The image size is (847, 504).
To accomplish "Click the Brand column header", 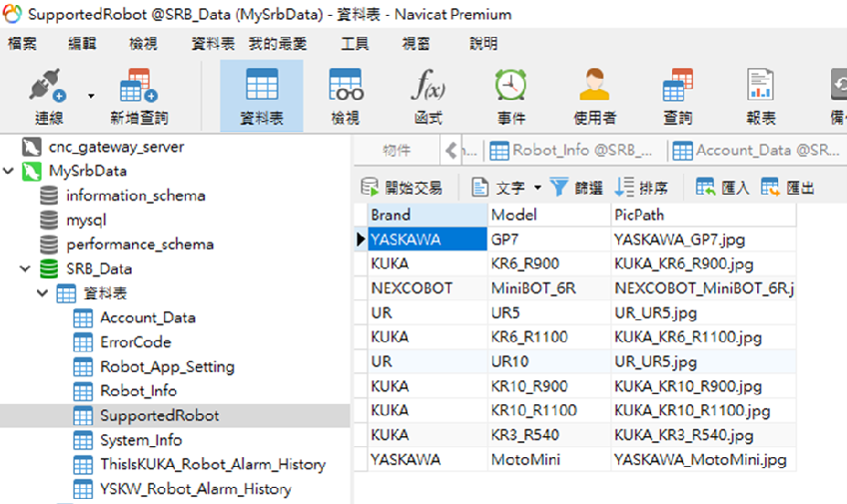I will [x=427, y=215].
